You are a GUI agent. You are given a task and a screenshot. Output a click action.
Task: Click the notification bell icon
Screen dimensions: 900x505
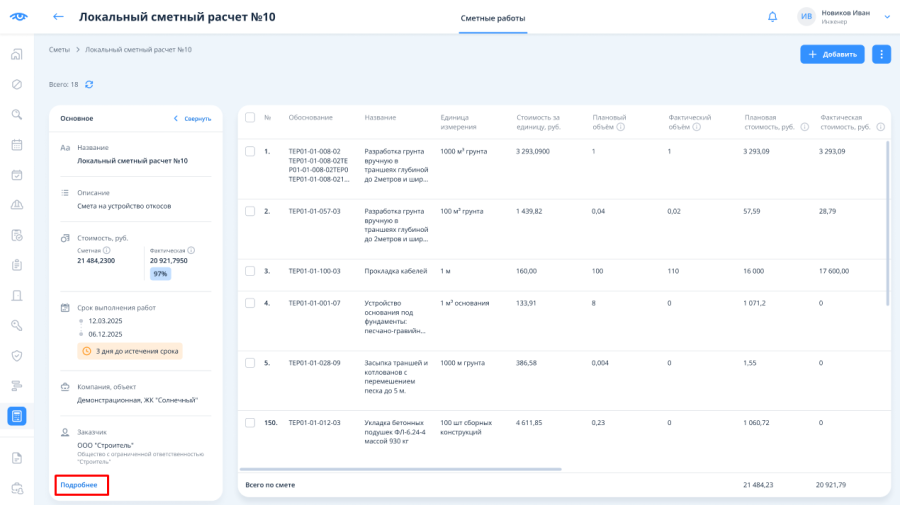click(773, 17)
